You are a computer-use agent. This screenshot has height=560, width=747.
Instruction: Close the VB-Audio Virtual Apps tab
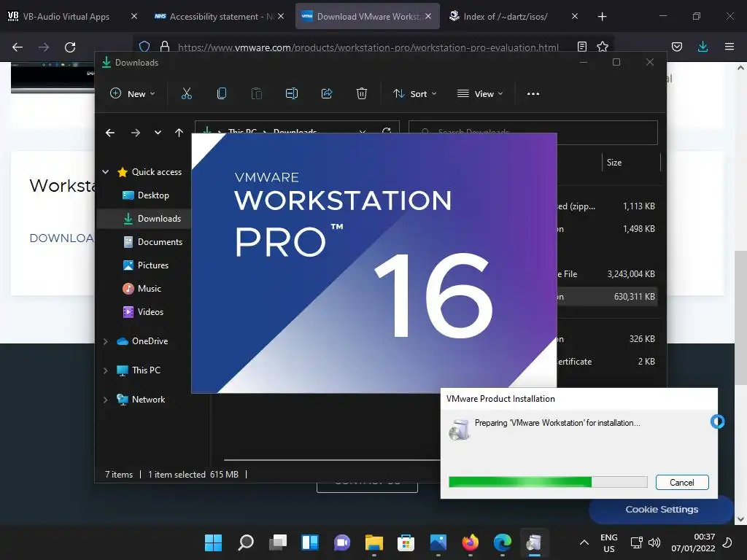tap(134, 16)
